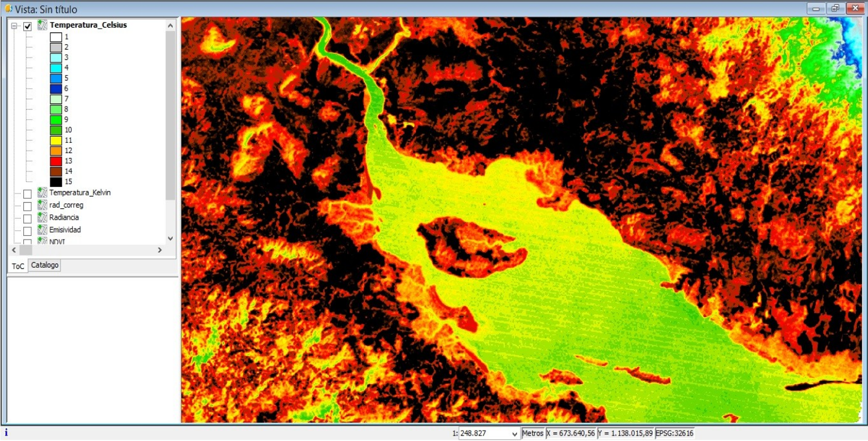Enable the Temperatura_Kelvin layer checkbox
The width and height of the screenshot is (868, 441).
tap(28, 194)
